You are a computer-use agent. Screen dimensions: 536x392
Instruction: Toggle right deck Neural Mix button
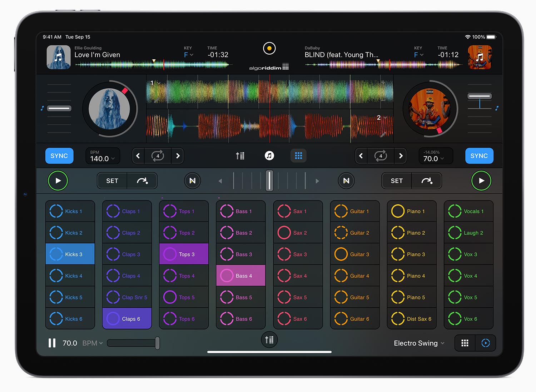[x=346, y=181]
